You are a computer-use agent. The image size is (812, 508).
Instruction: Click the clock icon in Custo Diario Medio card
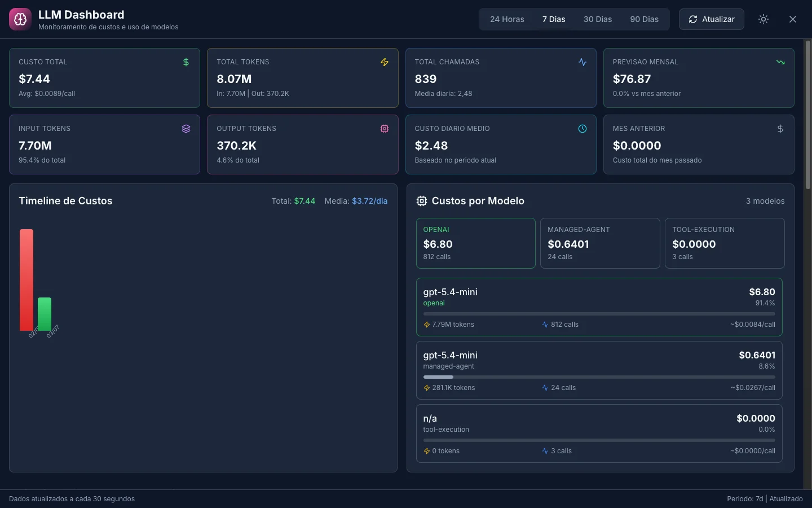point(582,129)
